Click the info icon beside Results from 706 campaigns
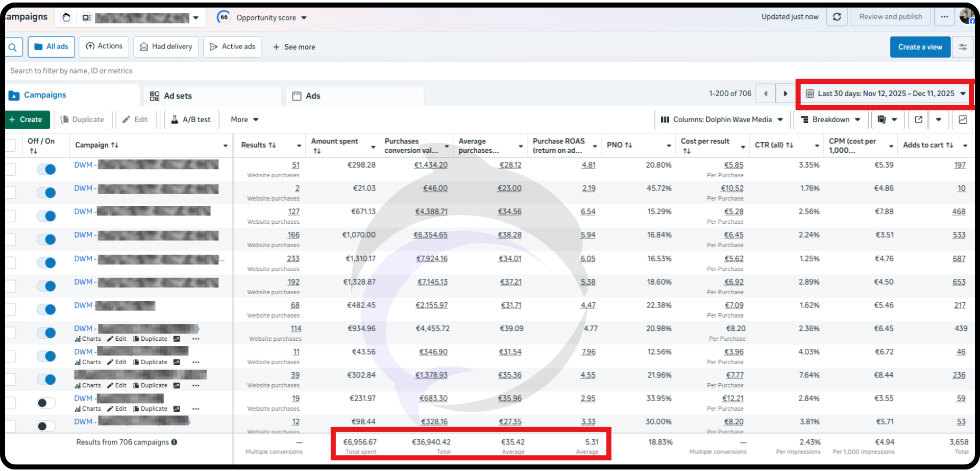This screenshot has height=471, width=980. click(175, 442)
